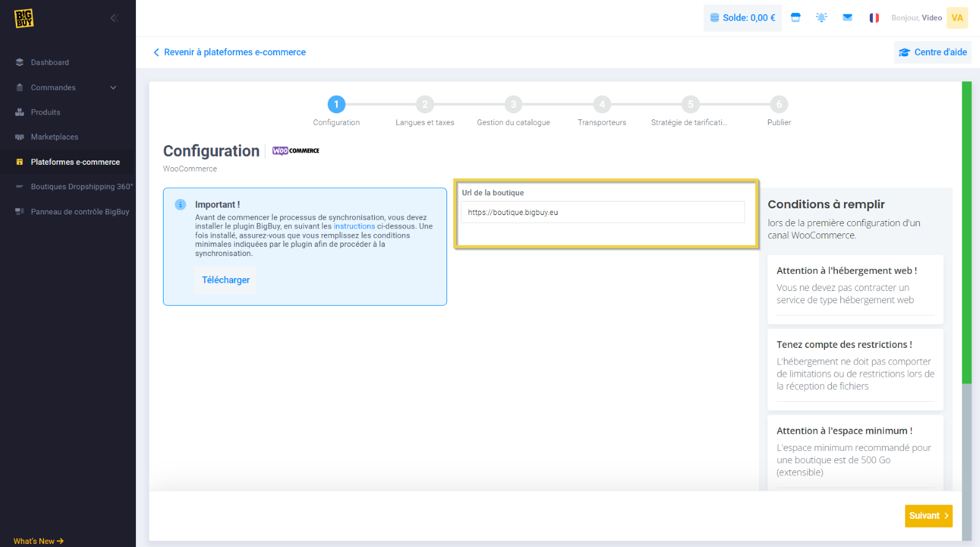Open the notifications alert icon
Screen dimensions: 980x547
pyautogui.click(x=821, y=18)
